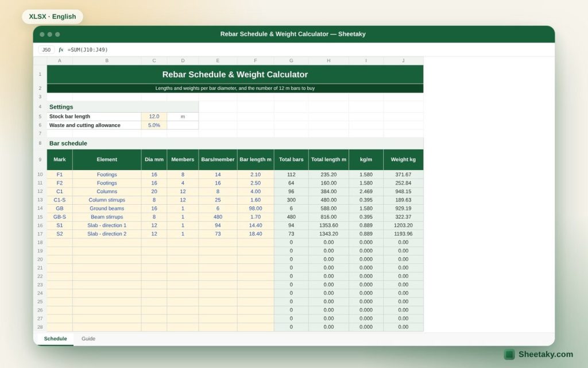
Task: Select kg/m cell 2.469
Action: click(366, 191)
